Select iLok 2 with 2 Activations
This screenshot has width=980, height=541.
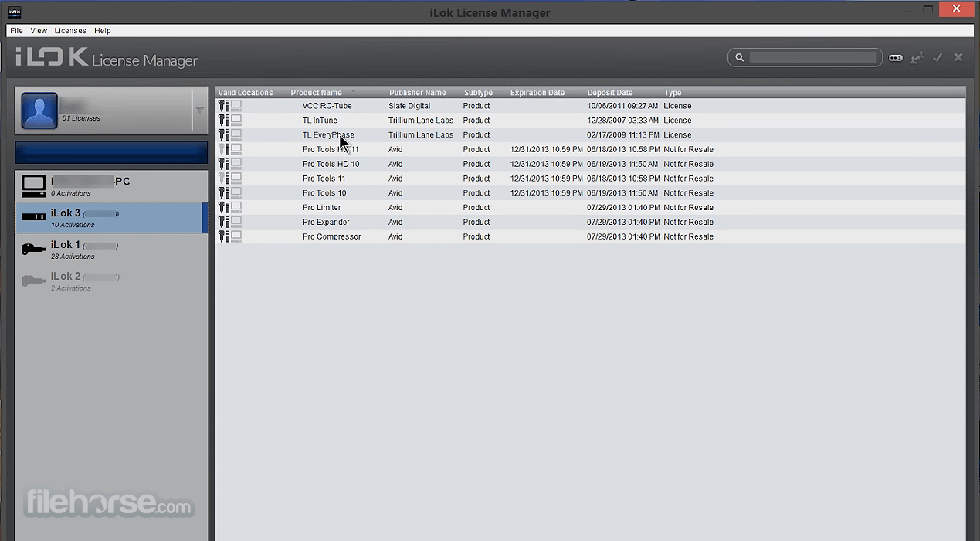pos(111,281)
